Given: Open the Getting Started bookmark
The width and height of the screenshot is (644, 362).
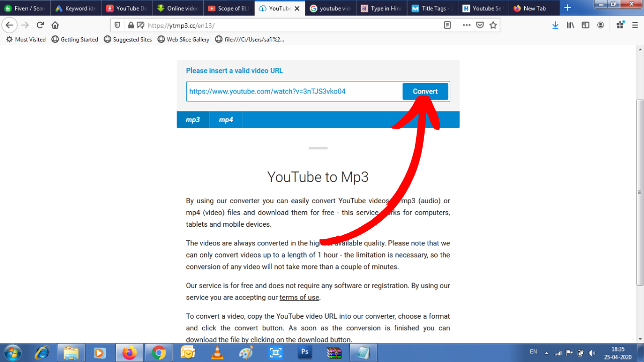Looking at the screenshot, I should tap(75, 39).
